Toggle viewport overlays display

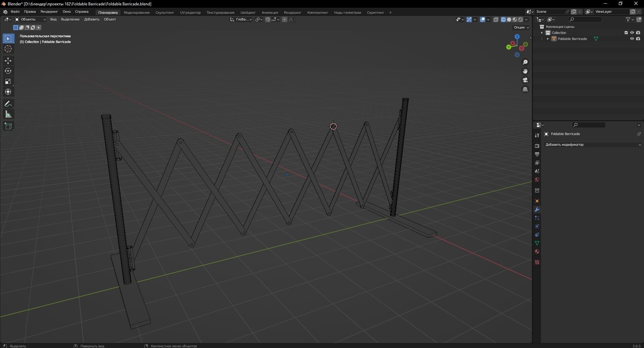pos(483,19)
